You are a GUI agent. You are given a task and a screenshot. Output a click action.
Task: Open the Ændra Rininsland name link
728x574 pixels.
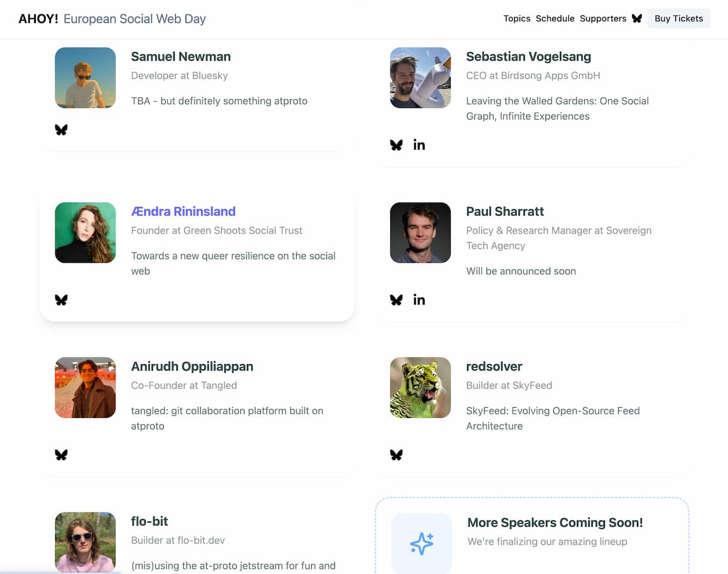[x=183, y=211]
